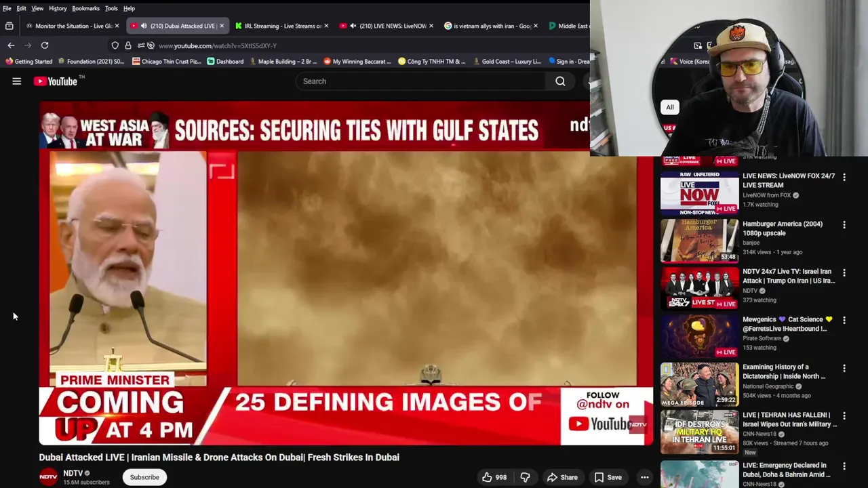Screen dimensions: 868x488
Task: Open the Help menu
Action: 129,8
